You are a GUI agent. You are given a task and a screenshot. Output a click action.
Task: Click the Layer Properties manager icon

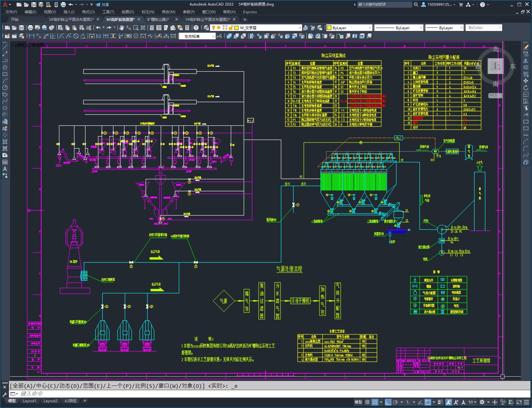pyautogui.click(x=206, y=28)
